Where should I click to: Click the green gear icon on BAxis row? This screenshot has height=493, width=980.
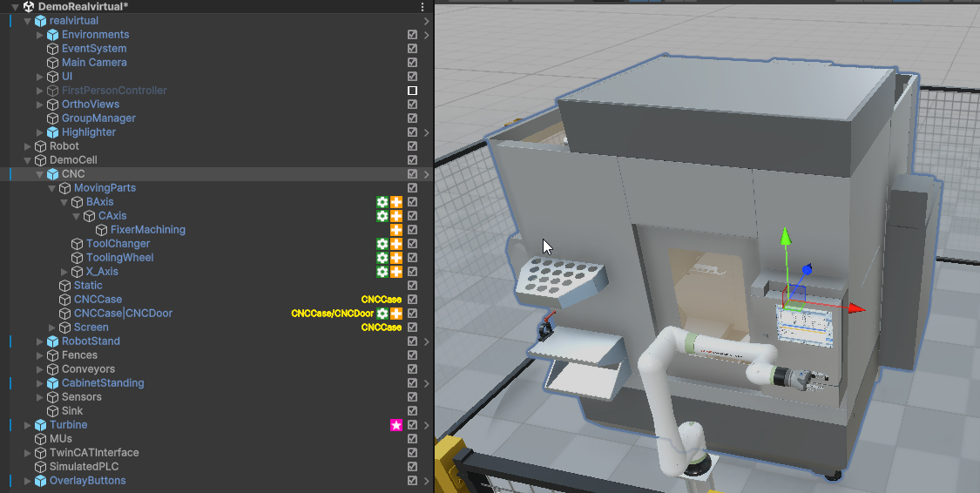tap(382, 202)
